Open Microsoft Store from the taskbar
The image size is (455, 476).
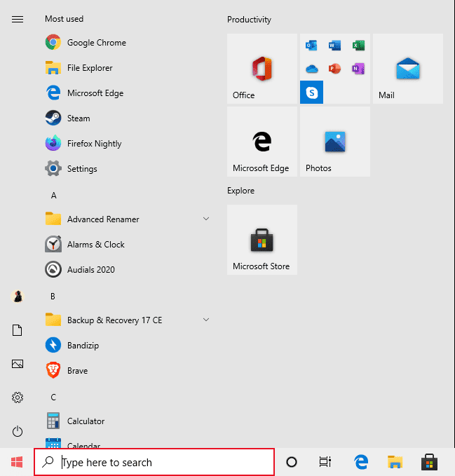429,462
